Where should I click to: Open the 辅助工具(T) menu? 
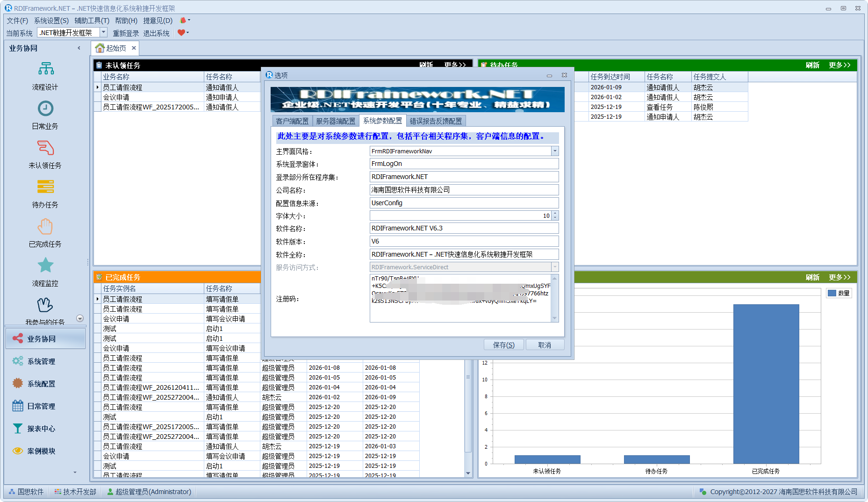pos(92,21)
